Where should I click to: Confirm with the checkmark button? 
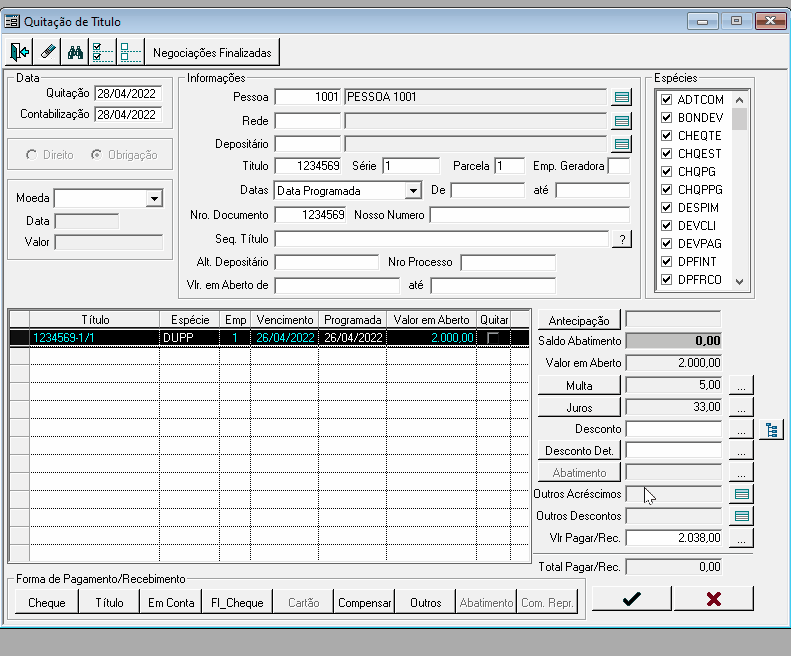point(632,599)
